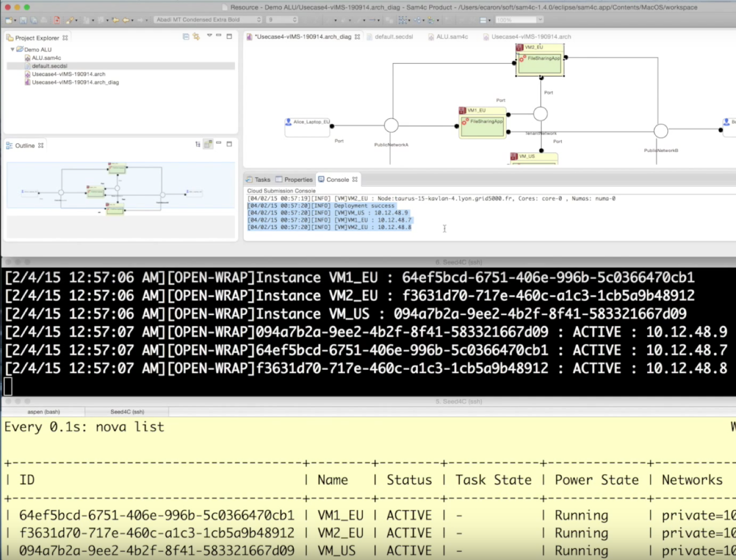Click VM1_EU name cell in nova list
This screenshot has height=560, width=736.
tap(341, 515)
